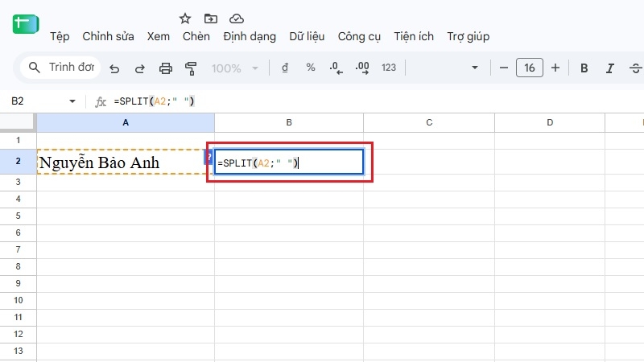This screenshot has height=362, width=644.
Task: Select column D header
Action: click(550, 122)
